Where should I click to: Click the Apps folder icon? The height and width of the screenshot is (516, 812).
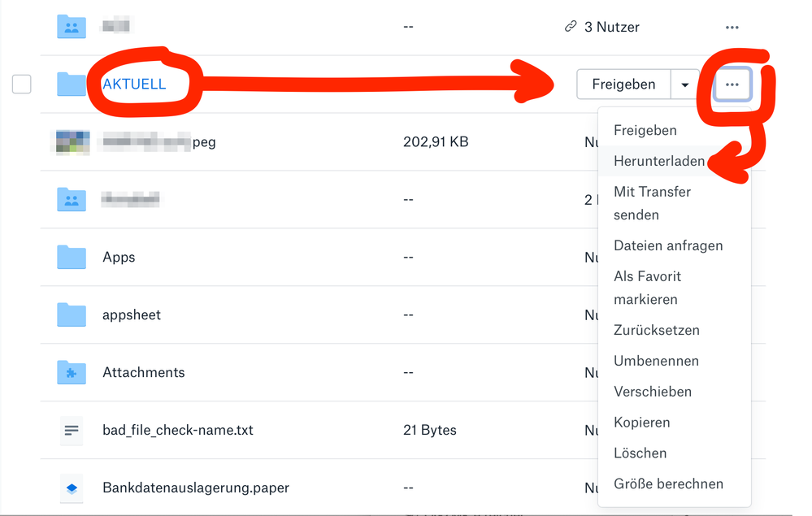[71, 257]
